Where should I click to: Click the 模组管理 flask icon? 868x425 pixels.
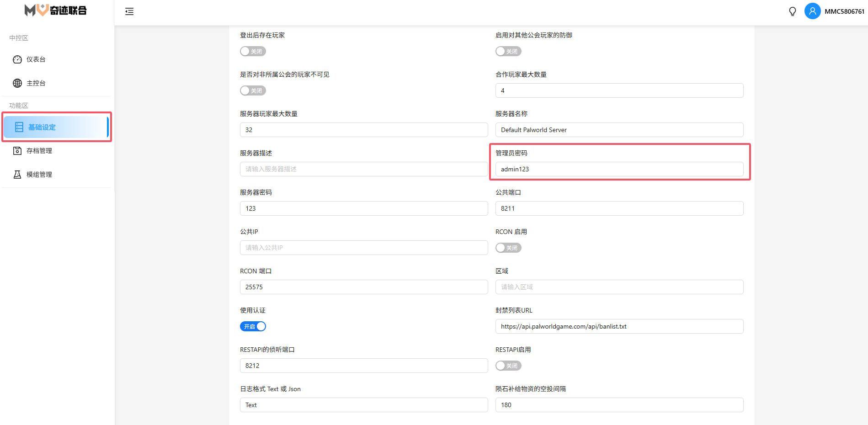(17, 175)
